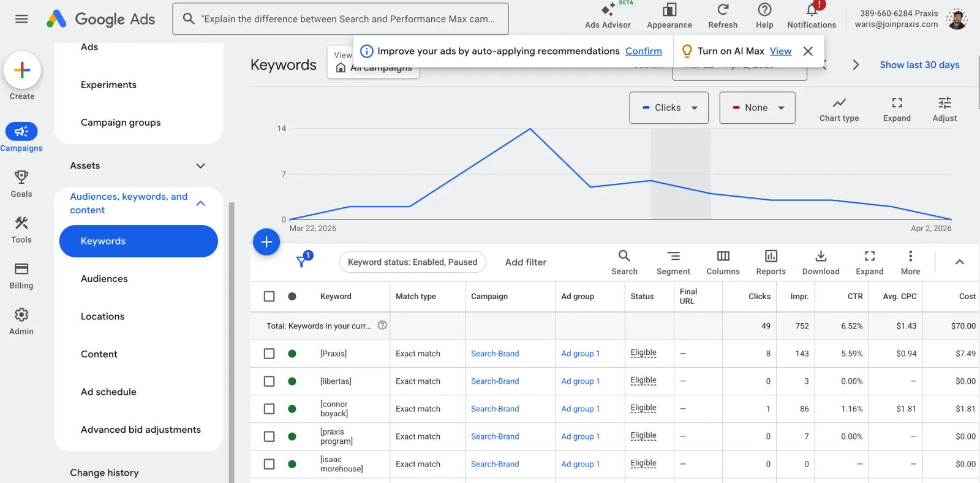Select the [connor boyack] keyword checkbox
The height and width of the screenshot is (483, 980).
269,409
